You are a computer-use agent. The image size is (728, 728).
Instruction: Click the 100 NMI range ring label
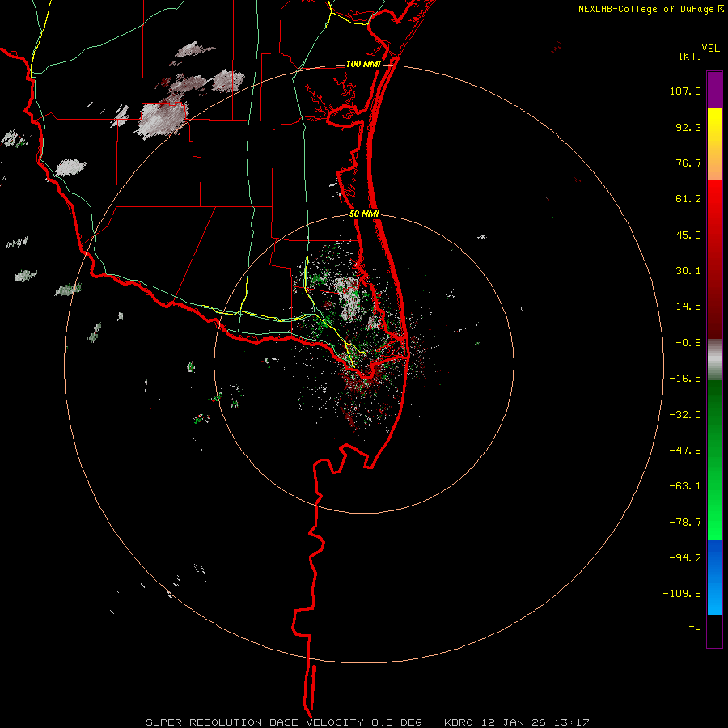363,64
